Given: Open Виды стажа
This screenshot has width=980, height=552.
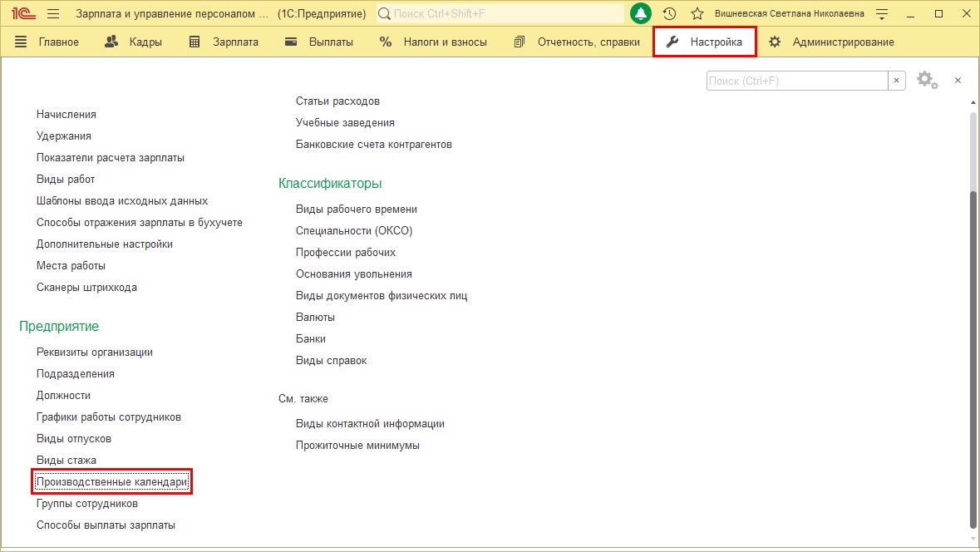Looking at the screenshot, I should pos(66,460).
